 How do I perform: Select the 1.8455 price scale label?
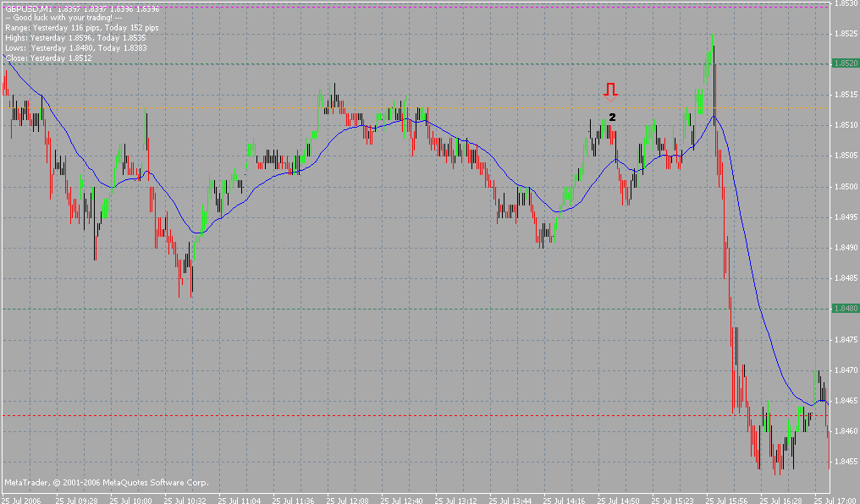coord(846,462)
